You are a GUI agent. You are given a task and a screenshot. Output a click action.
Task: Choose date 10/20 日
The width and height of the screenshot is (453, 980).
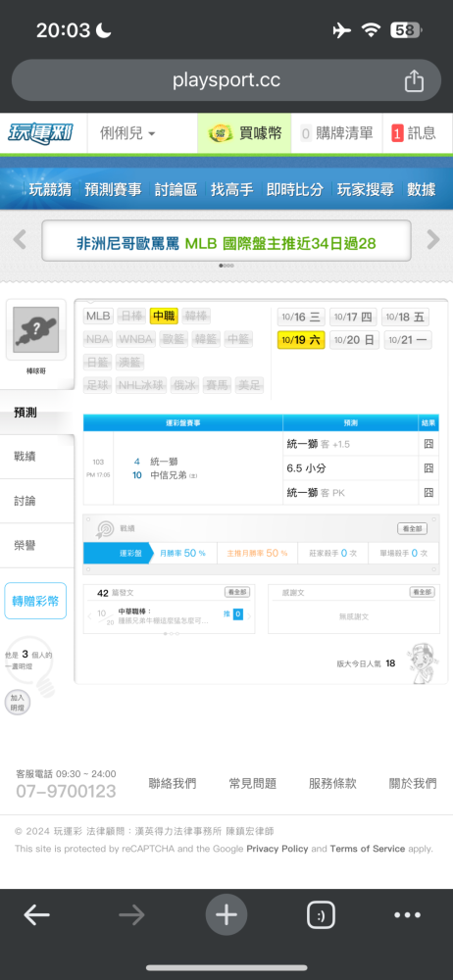(x=354, y=340)
